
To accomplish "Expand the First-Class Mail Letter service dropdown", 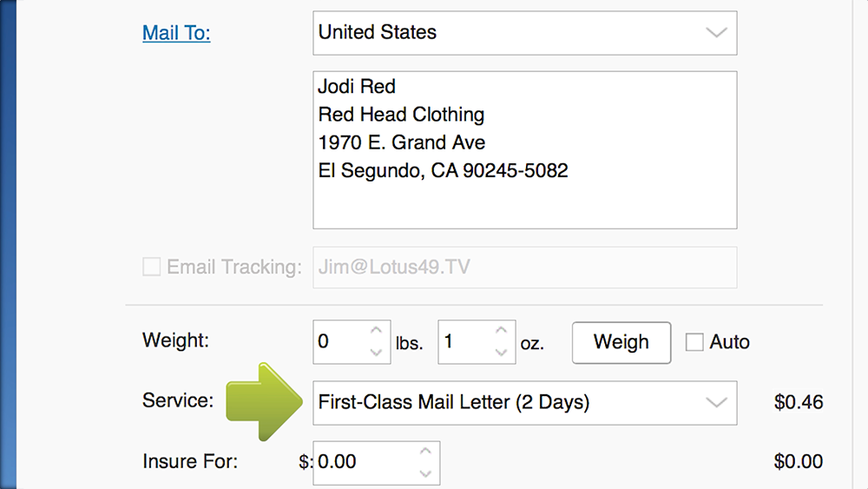I will pyautogui.click(x=525, y=403).
